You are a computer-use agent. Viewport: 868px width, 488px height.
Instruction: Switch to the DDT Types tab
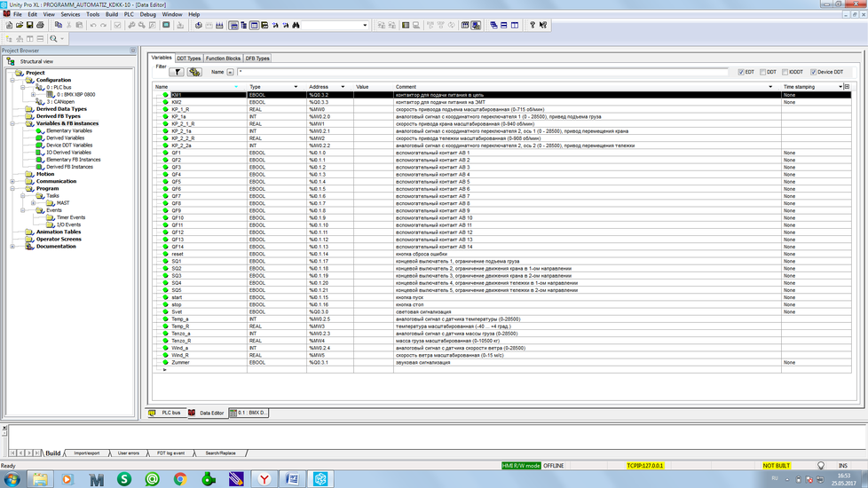click(x=189, y=58)
